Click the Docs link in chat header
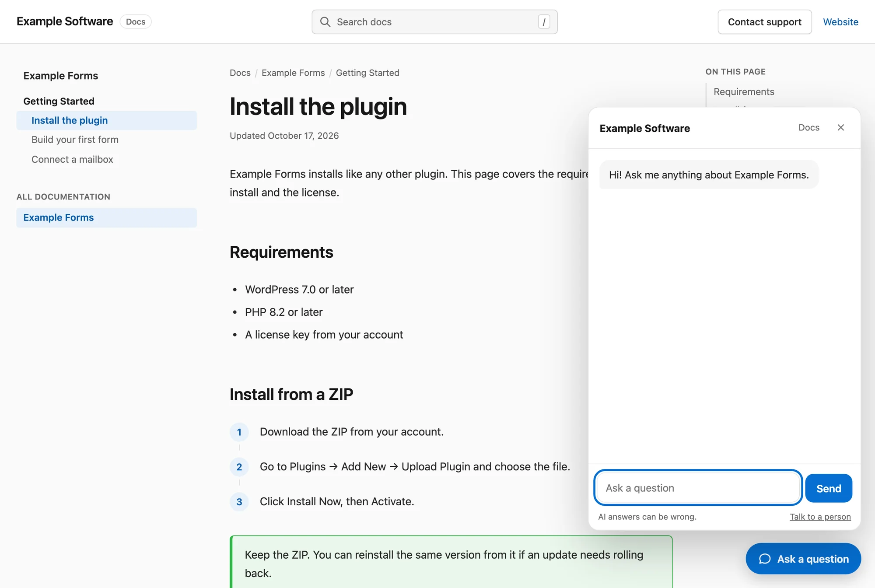This screenshot has height=588, width=875. pos(809,127)
